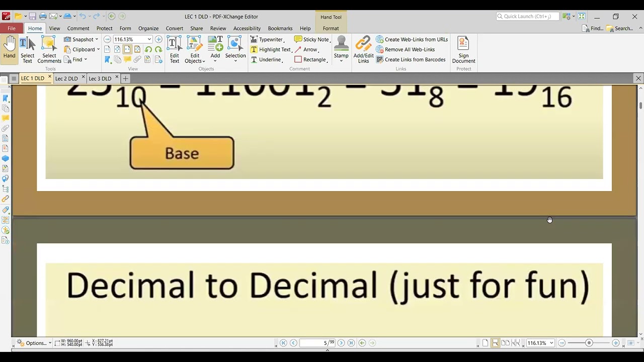Select the Underline tool
Screen dimensions: 644x362
tap(267, 59)
